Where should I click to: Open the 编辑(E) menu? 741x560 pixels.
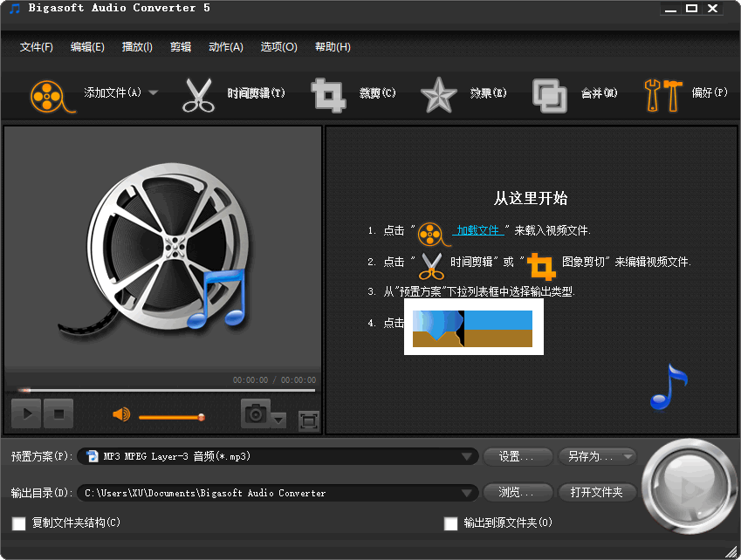click(x=87, y=47)
